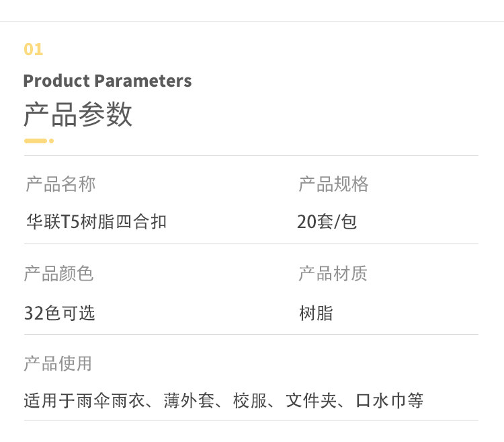Select the "产品名称" label
Viewport: 504px width, 442px height.
[x=60, y=184]
